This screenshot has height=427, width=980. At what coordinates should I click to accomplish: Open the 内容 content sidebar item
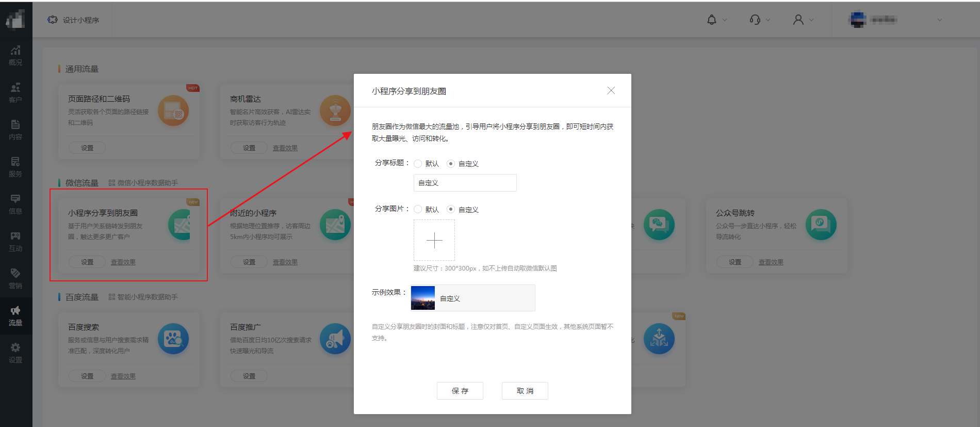point(15,130)
